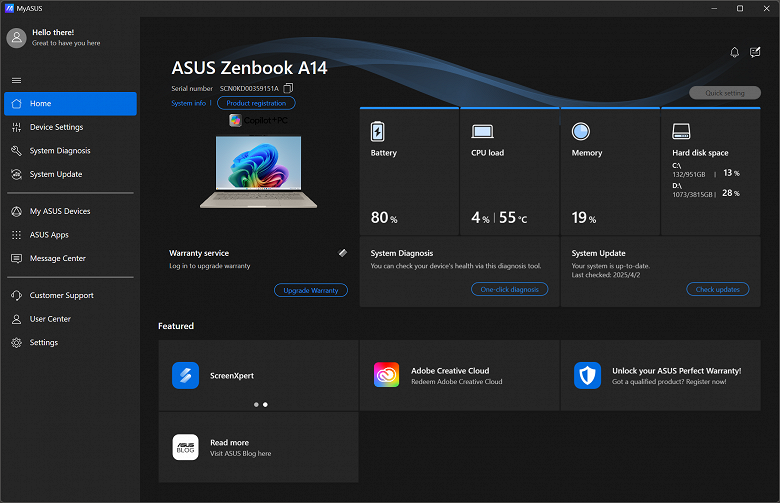Click the Hard disk space drive icon
This screenshot has width=780, height=503.
(682, 131)
